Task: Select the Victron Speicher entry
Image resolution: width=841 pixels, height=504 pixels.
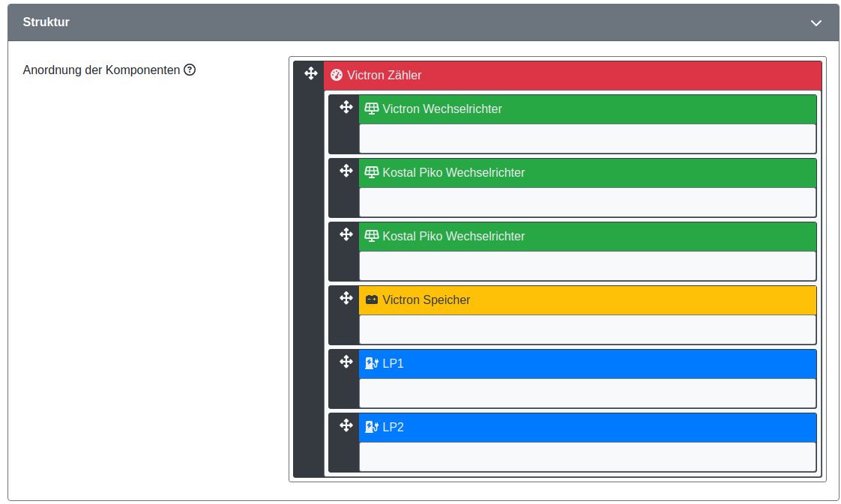Action: (x=588, y=300)
